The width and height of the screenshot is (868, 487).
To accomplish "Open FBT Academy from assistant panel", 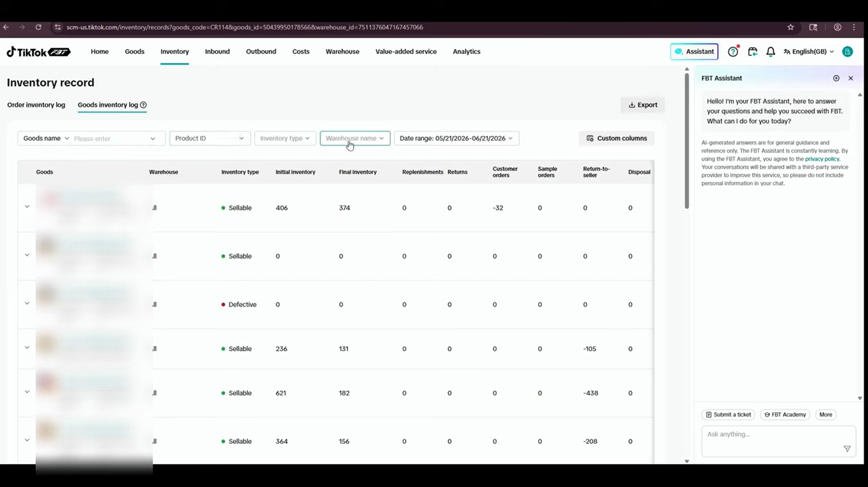I will (x=785, y=415).
